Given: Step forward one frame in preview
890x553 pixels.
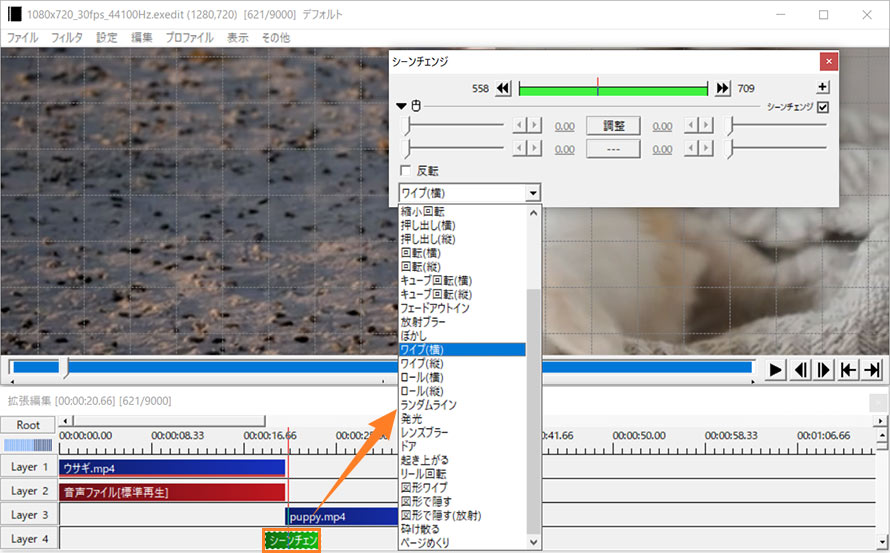Looking at the screenshot, I should tap(824, 370).
